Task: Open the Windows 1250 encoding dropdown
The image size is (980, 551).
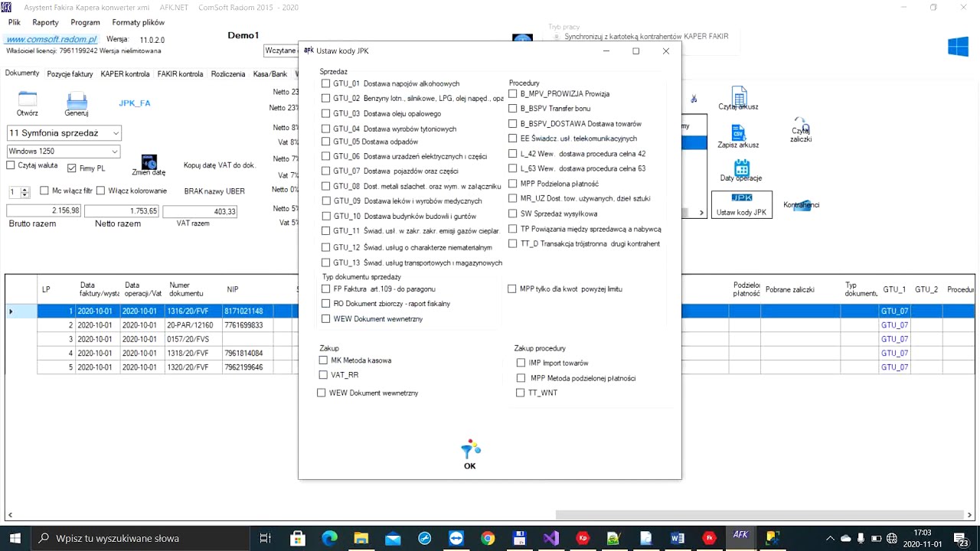Action: pos(115,152)
